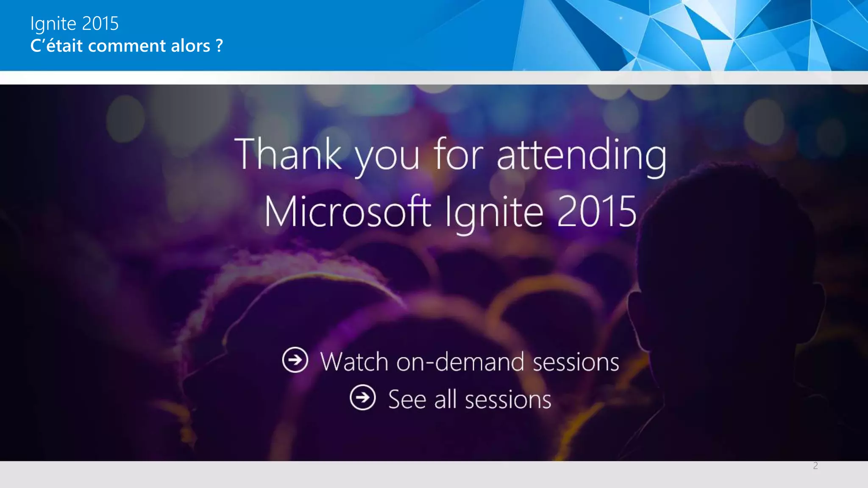Click the word sessions in on-demand line

tap(576, 362)
